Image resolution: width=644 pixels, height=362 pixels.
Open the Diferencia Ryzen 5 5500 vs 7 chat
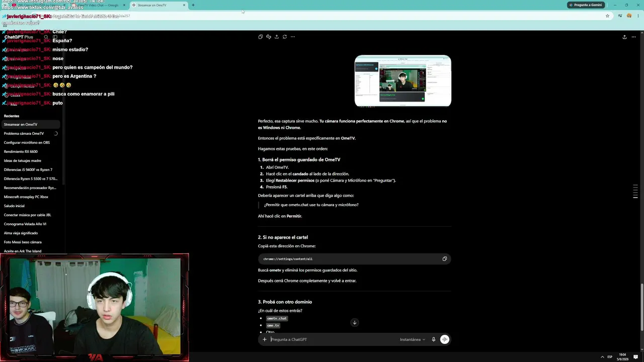pos(30,178)
